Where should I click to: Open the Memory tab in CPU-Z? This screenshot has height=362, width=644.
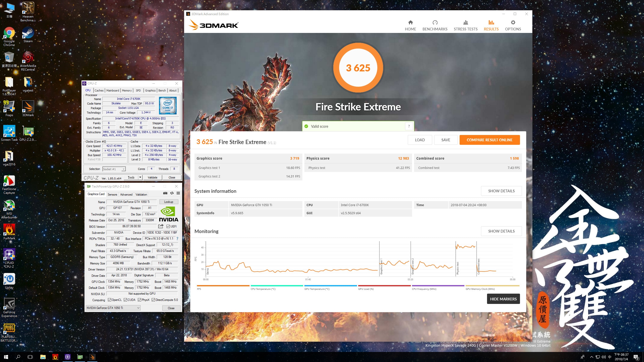[127, 90]
